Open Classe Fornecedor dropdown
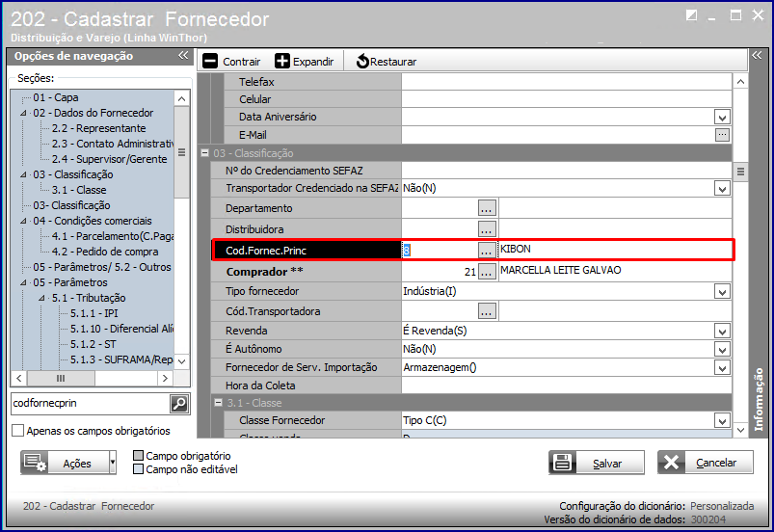This screenshot has width=774, height=532. click(722, 421)
